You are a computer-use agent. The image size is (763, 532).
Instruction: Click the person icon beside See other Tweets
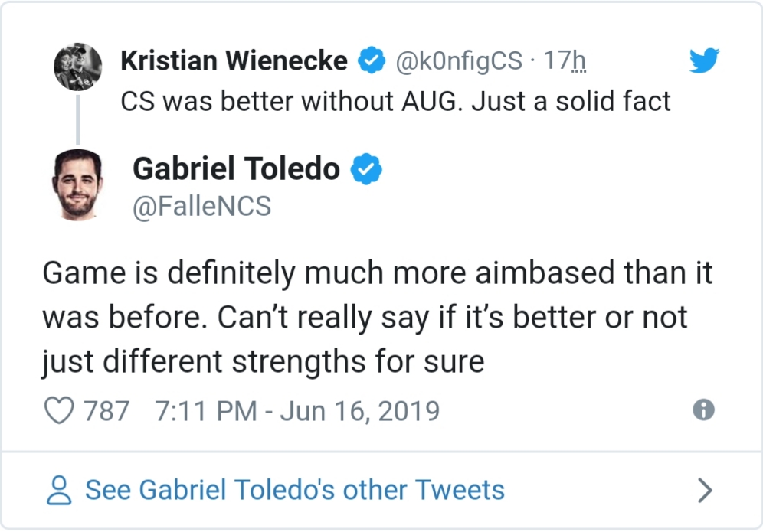coord(60,491)
